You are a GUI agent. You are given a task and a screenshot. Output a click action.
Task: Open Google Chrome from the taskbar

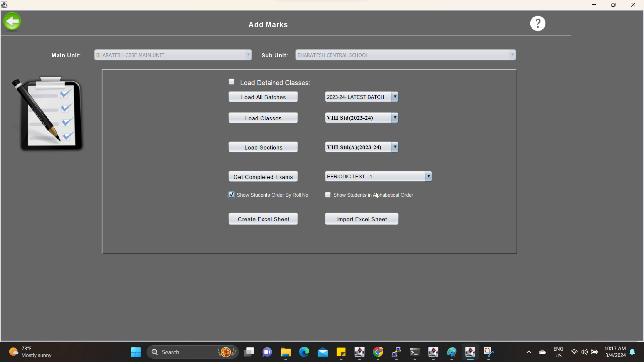pyautogui.click(x=378, y=352)
